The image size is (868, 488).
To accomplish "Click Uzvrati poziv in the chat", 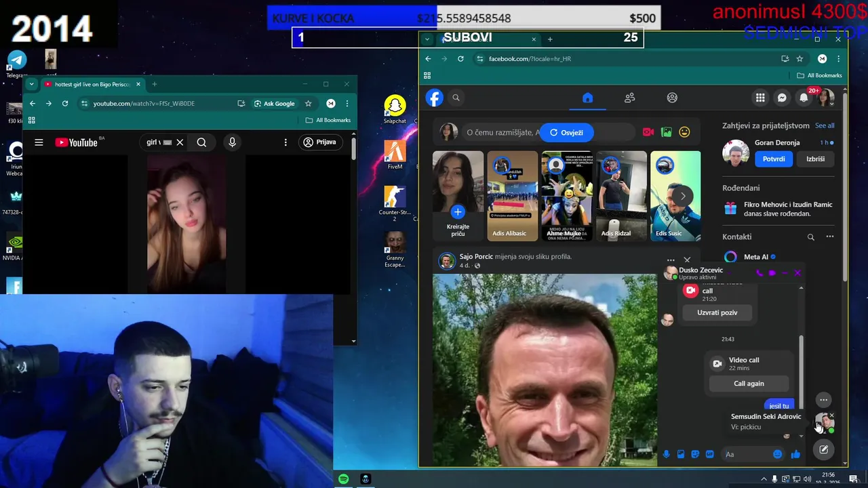I will point(717,312).
